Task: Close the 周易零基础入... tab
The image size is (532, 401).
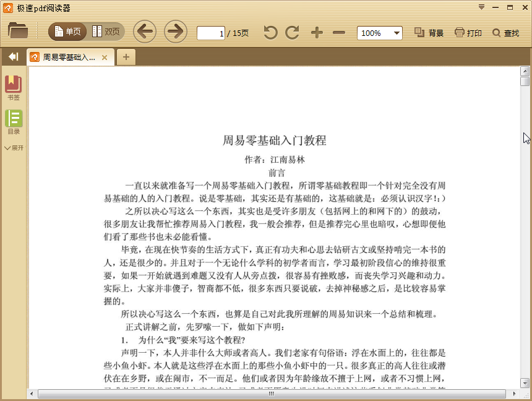Action: pos(105,58)
